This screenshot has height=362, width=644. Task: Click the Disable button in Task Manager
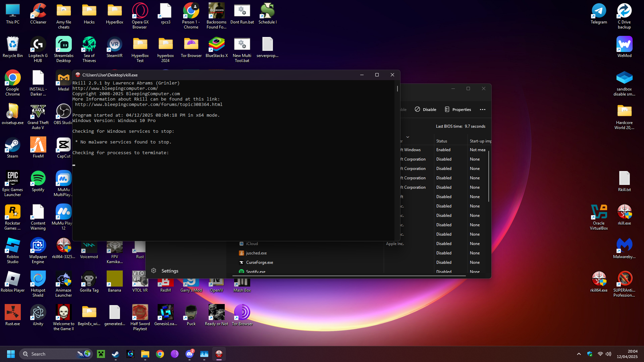pos(426,110)
